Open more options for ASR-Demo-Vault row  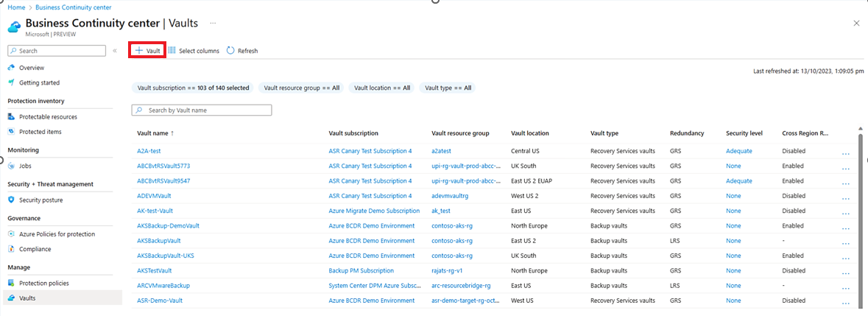point(845,303)
